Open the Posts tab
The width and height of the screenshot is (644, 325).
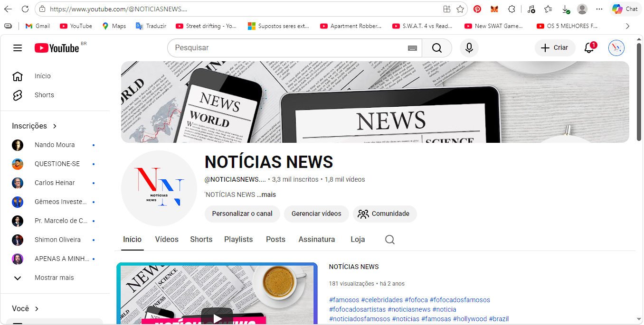(275, 240)
